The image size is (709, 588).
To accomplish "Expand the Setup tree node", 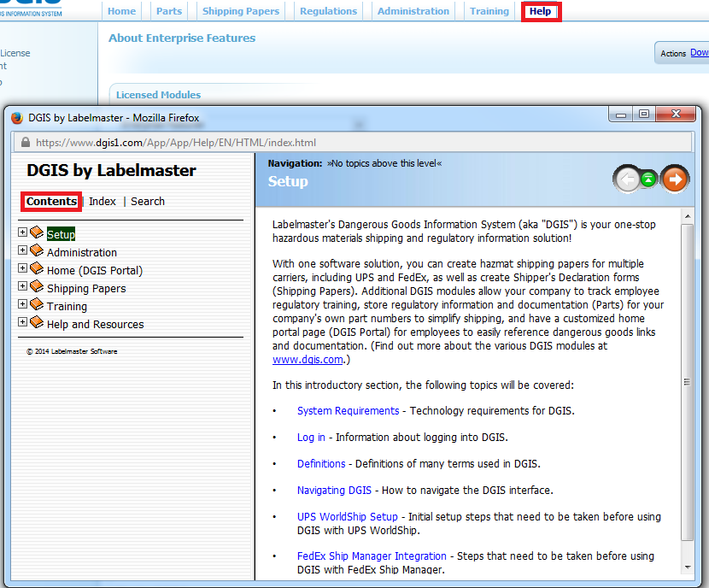I will pos(22,232).
